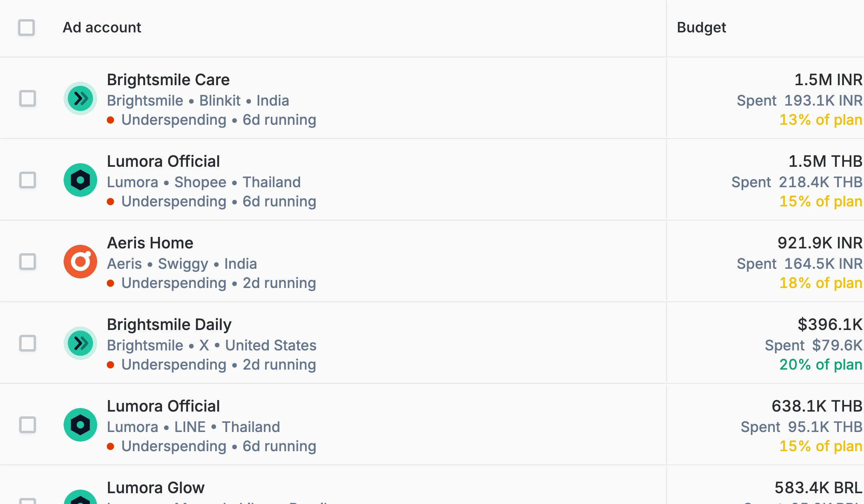Check the Brightsmile Care row checkbox

tap(28, 98)
